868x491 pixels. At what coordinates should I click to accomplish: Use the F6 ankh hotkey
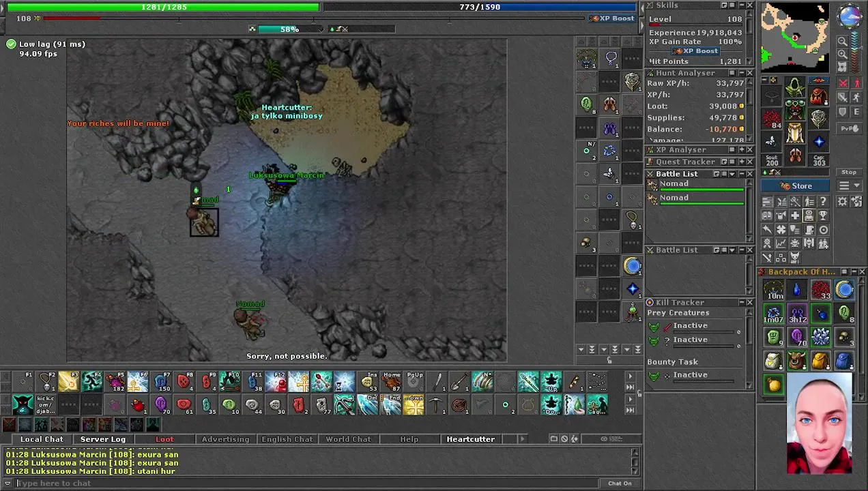138,383
